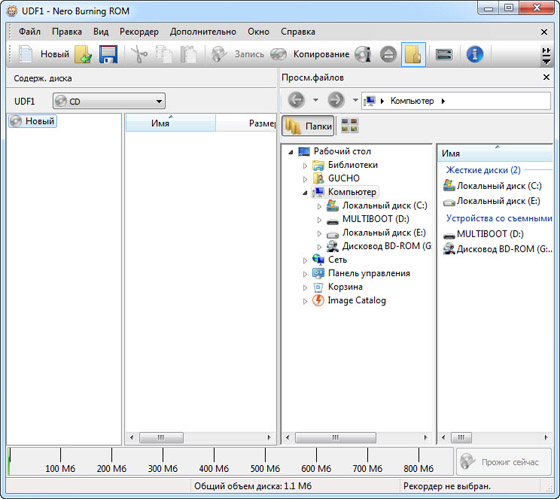Expand toolbar overflow arrows
Image resolution: width=560 pixels, height=499 pixels.
pos(546,56)
